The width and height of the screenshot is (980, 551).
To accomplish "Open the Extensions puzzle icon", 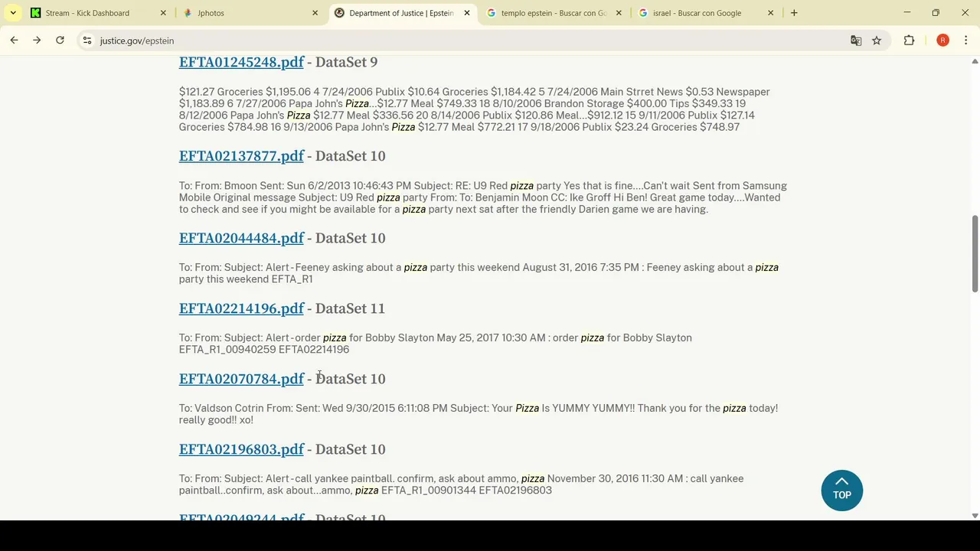I will 909,41.
